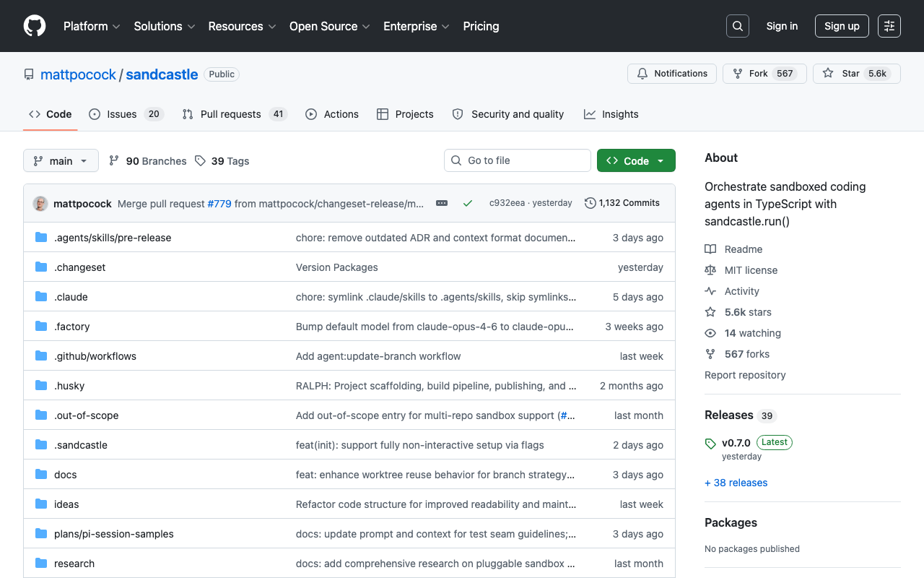The image size is (924, 578).
Task: Open the GitHub homepage logo
Action: click(35, 26)
